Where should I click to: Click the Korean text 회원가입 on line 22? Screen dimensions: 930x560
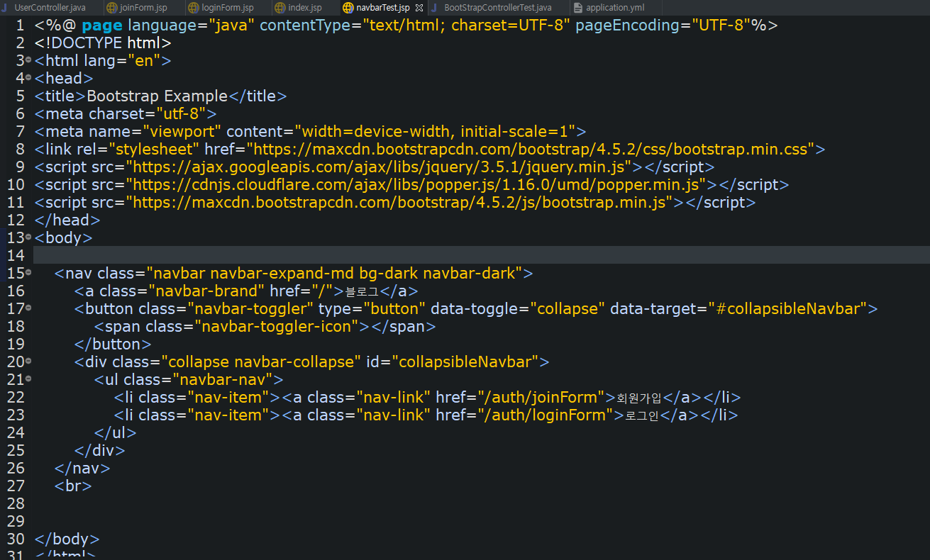point(639,398)
